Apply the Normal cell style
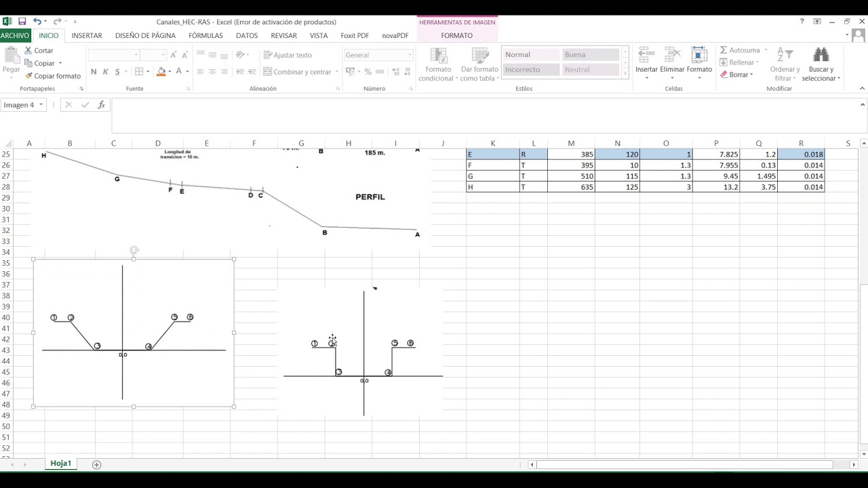The height and width of the screenshot is (488, 868). click(x=531, y=54)
